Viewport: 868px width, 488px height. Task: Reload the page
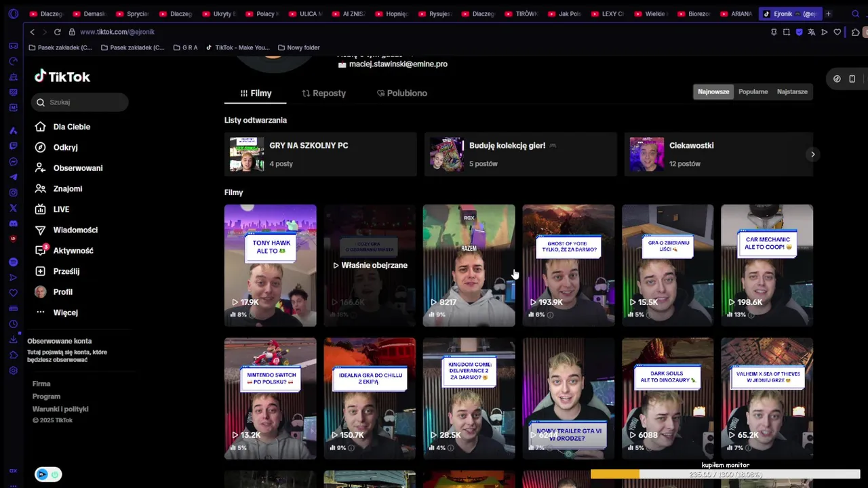click(x=57, y=32)
